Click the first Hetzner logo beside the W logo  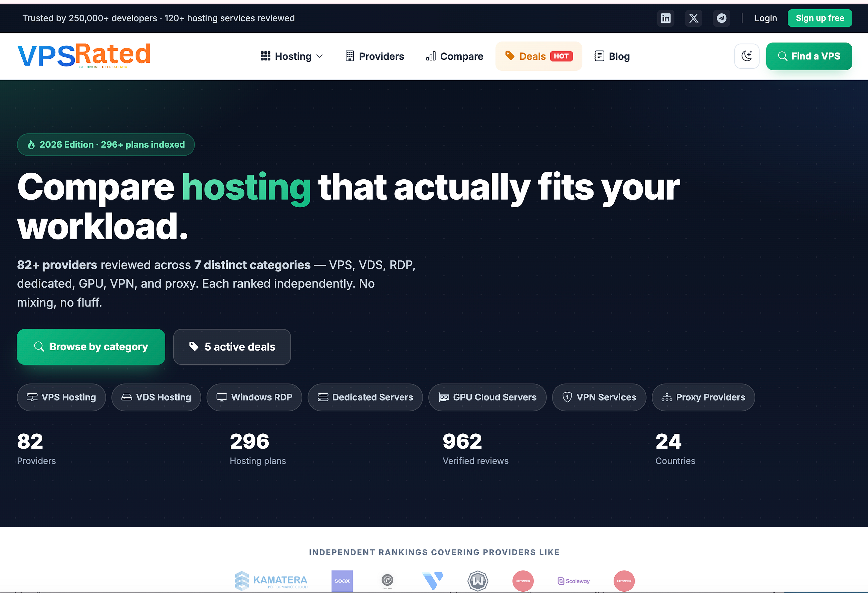pyautogui.click(x=523, y=581)
